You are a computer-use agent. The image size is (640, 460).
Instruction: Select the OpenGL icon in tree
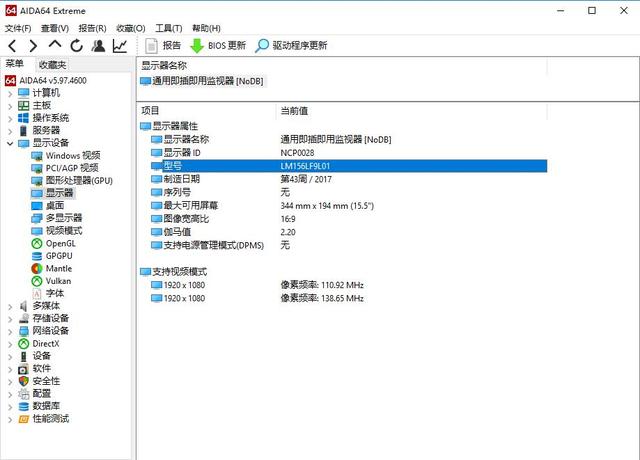point(37,244)
